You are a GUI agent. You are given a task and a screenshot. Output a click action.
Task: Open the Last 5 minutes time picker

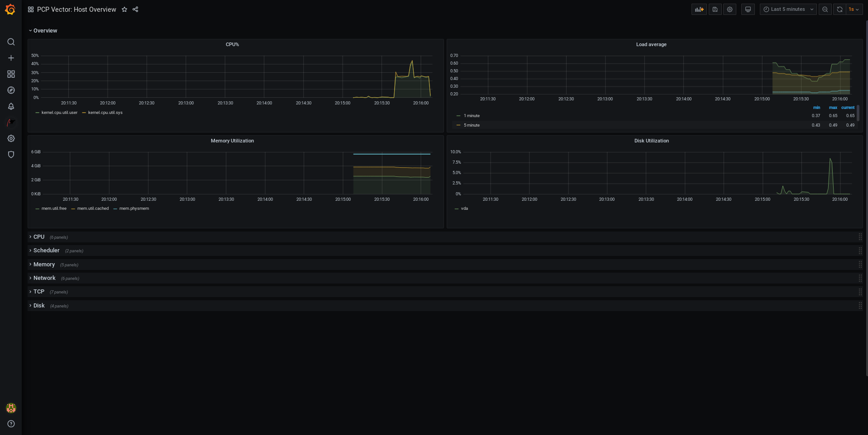coord(788,9)
